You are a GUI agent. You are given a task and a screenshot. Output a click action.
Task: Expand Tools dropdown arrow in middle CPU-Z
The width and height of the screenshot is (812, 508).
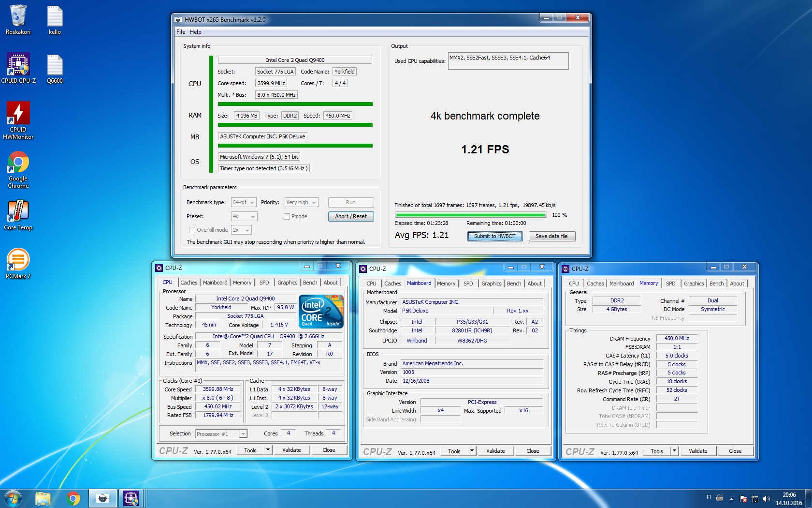coord(472,451)
